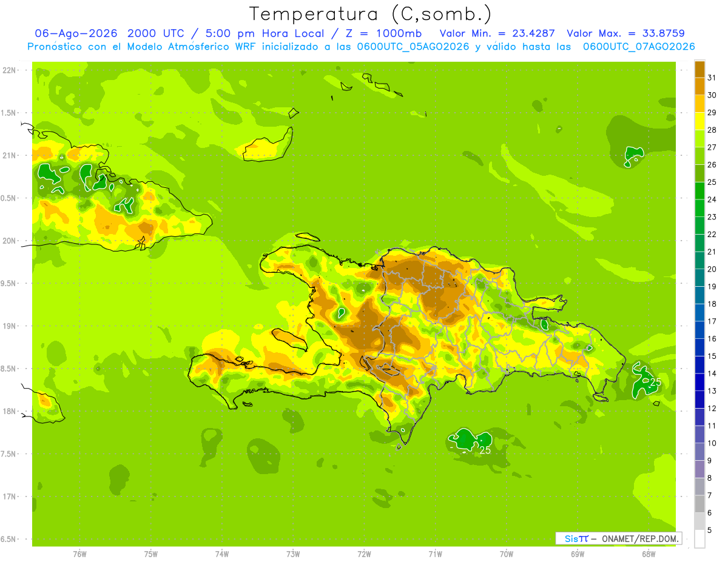Click the "Valor Max. = 33.8759" text
The image size is (728, 562).
click(625, 33)
